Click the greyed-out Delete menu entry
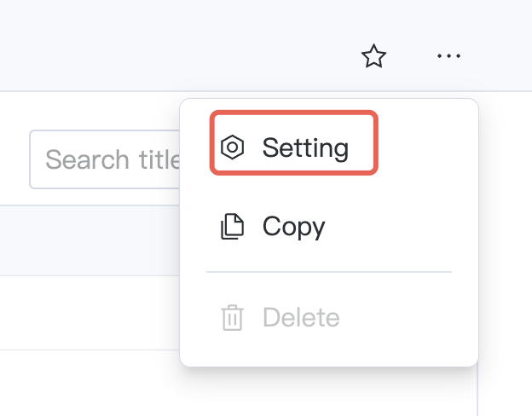 [x=300, y=318]
